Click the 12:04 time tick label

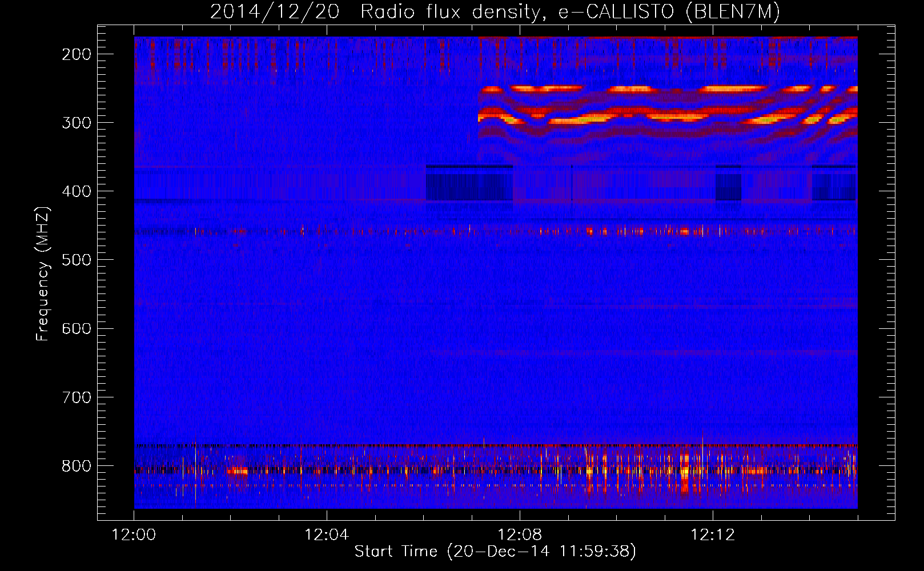(327, 535)
